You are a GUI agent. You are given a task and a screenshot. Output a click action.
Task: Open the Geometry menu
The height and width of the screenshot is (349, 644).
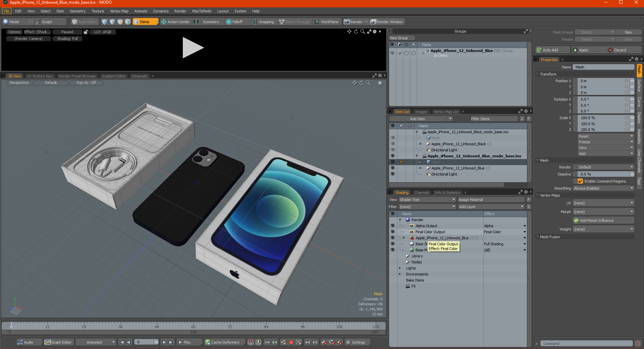pyautogui.click(x=77, y=11)
